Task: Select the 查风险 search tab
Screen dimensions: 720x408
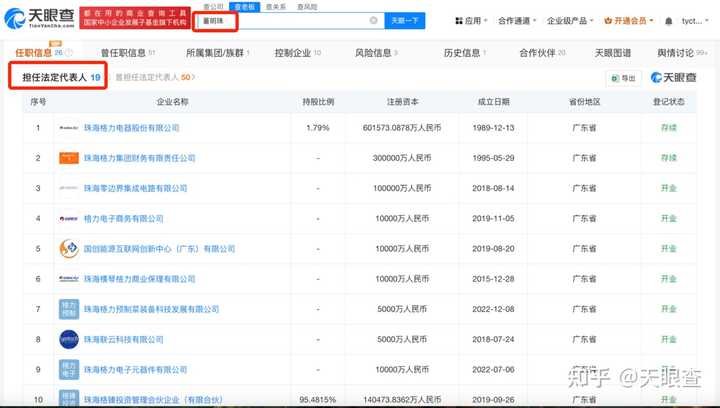Action: (307, 7)
